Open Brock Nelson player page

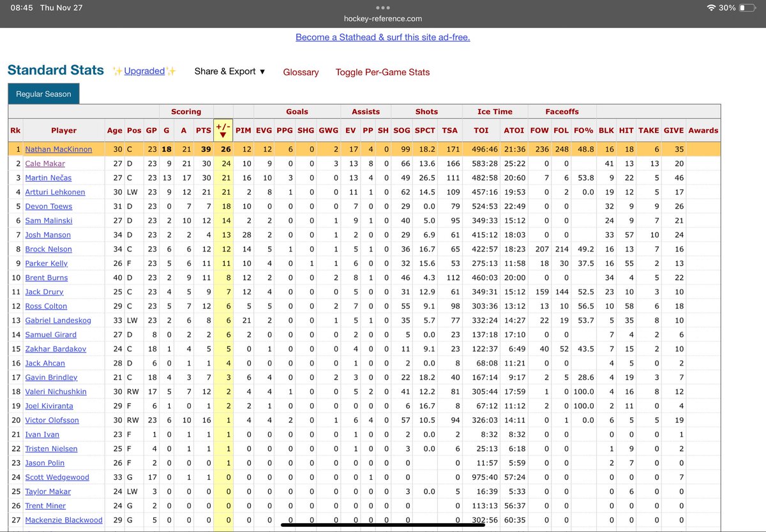tap(49, 249)
